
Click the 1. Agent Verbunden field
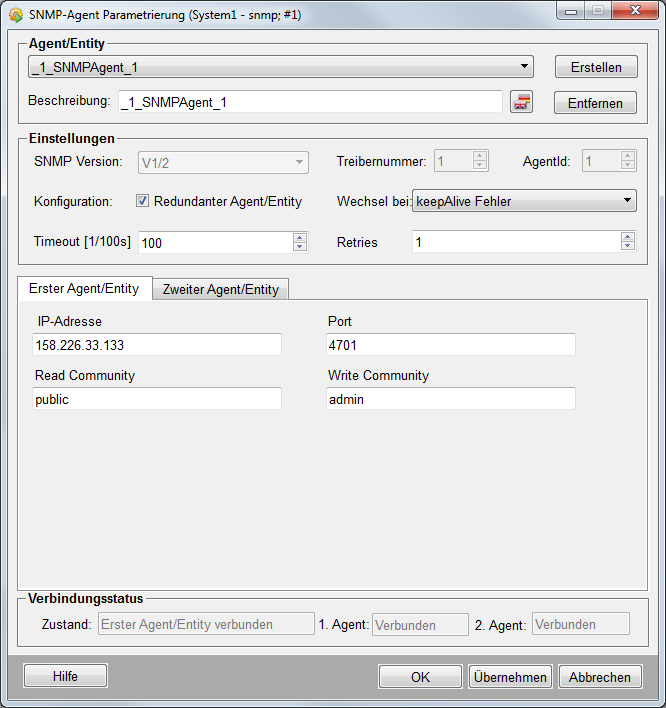tap(420, 625)
